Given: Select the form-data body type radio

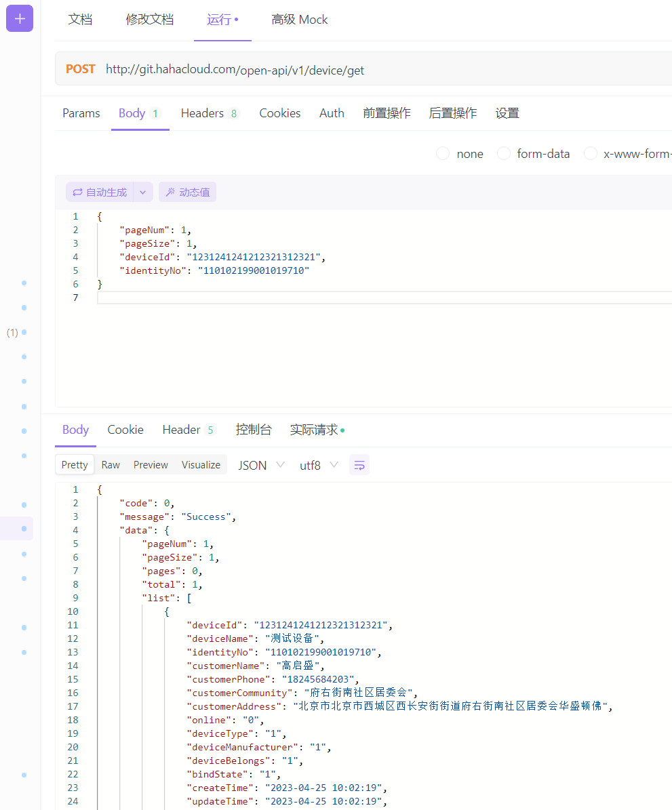Looking at the screenshot, I should pos(503,153).
